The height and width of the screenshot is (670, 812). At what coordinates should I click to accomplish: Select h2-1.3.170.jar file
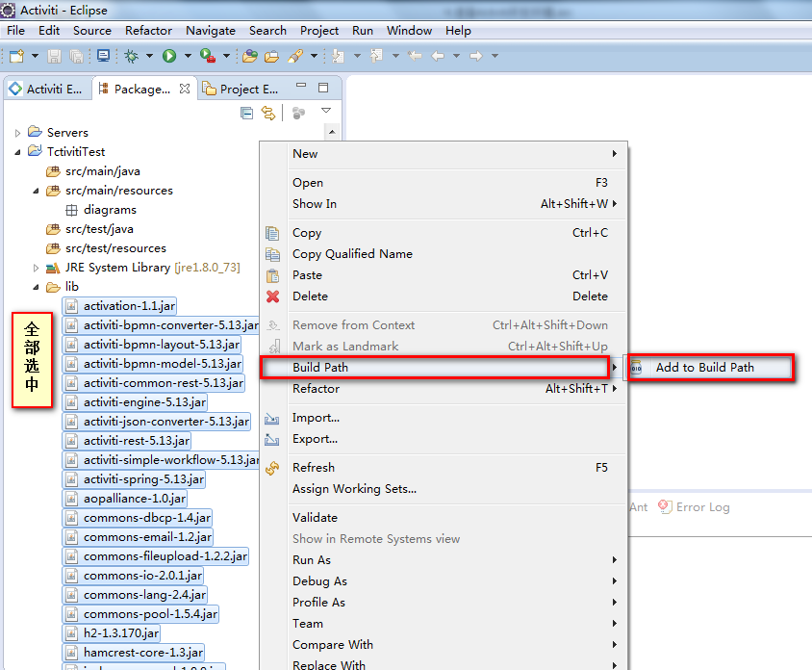click(x=112, y=633)
